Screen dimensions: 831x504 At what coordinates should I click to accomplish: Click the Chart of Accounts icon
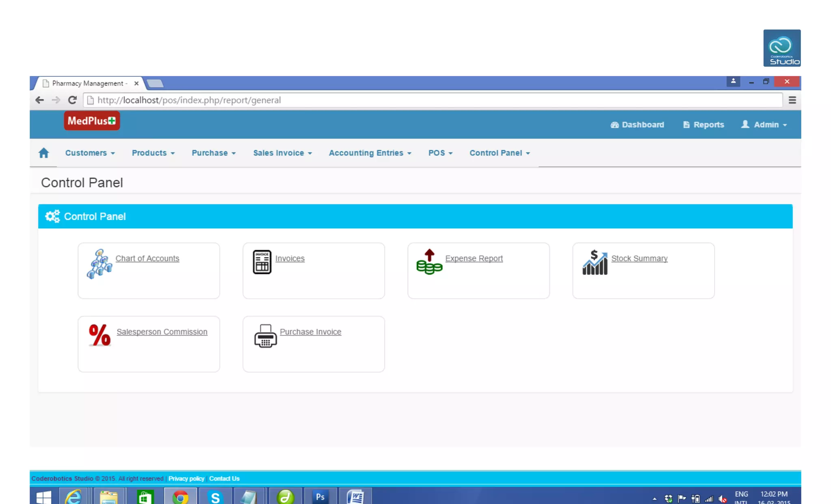point(99,264)
